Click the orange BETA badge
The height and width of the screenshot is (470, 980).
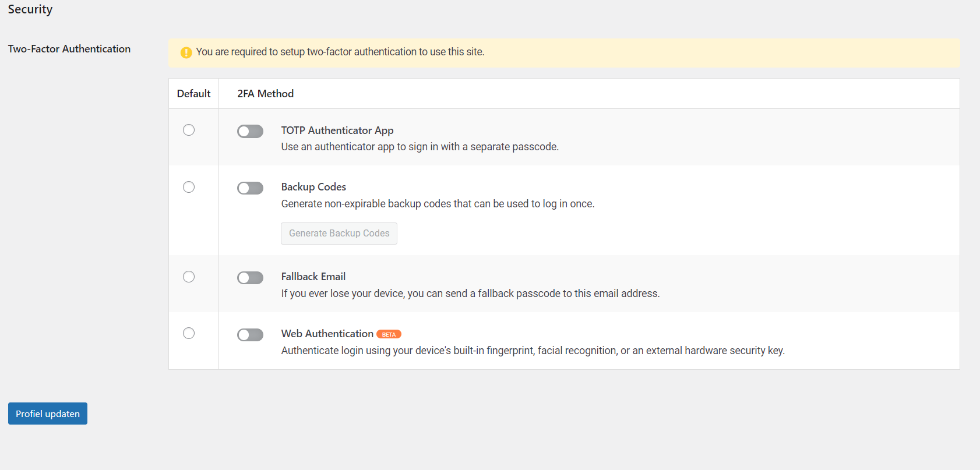click(389, 334)
